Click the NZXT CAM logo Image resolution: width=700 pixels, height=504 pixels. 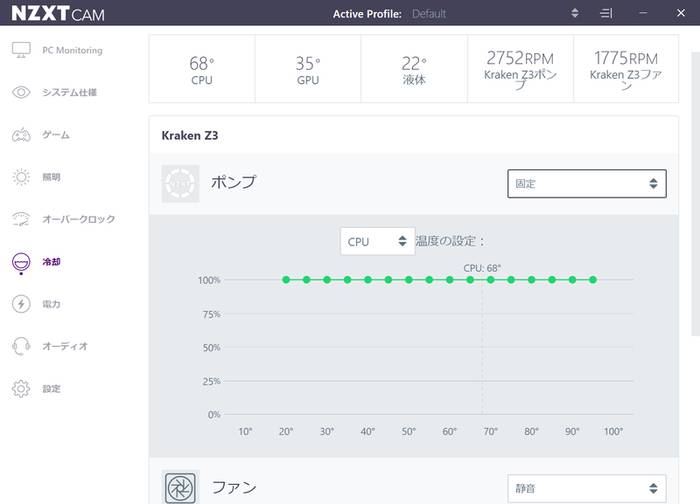58,13
